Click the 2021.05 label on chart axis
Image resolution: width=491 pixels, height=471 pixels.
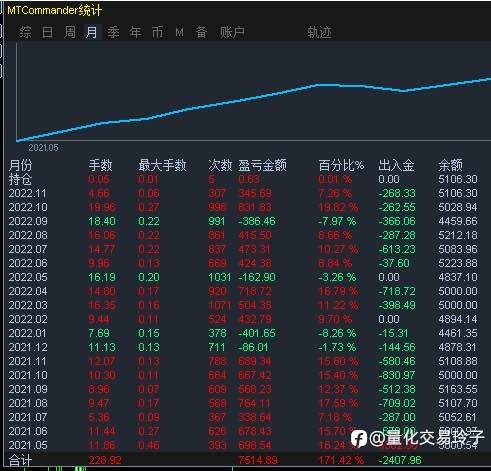tap(43, 148)
